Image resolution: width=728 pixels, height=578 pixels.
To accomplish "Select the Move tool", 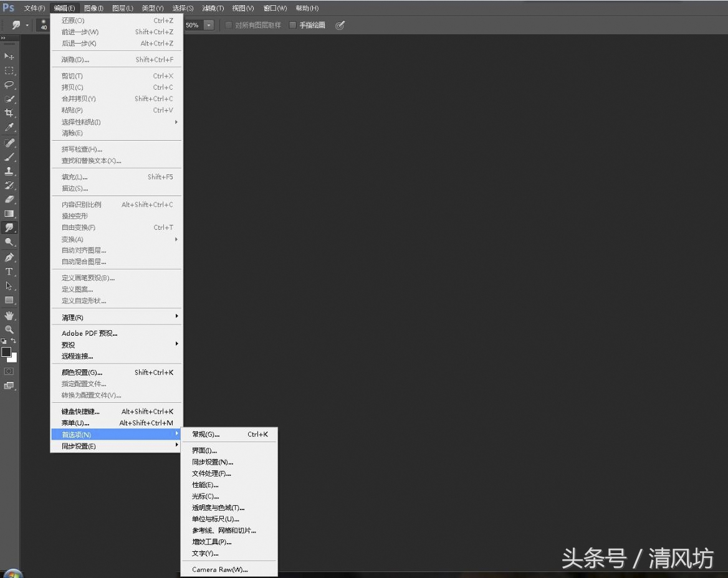I will (9, 55).
